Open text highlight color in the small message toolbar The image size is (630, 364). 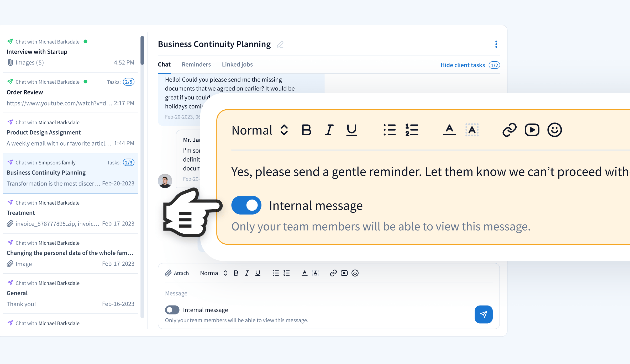coord(316,273)
